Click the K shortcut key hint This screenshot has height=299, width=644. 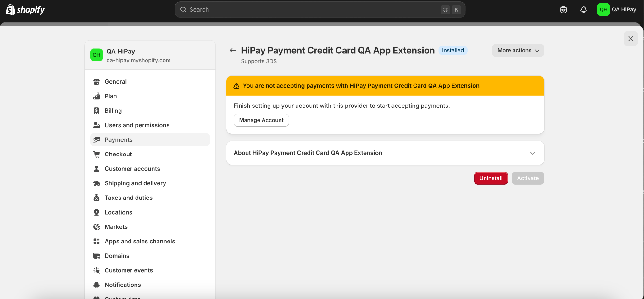click(456, 10)
